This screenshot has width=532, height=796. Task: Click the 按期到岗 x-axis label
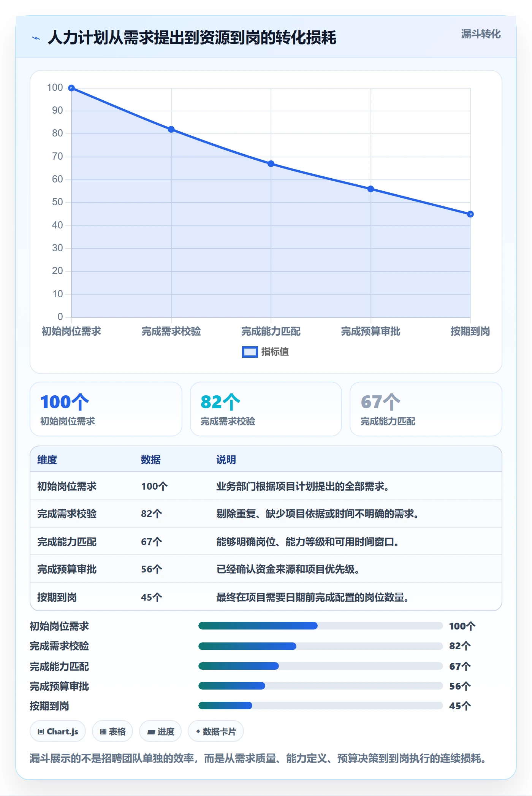470,331
